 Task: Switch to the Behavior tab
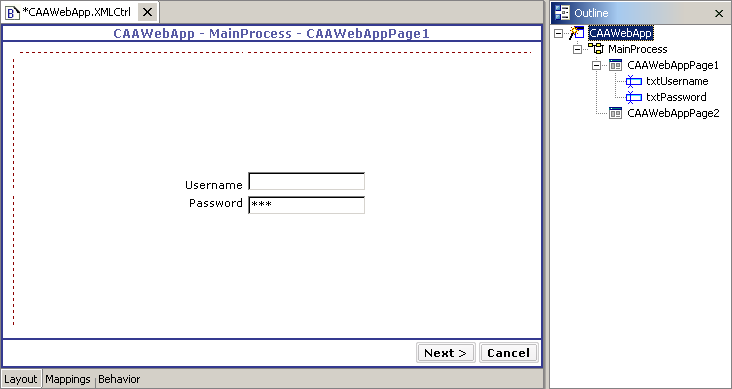click(x=119, y=379)
